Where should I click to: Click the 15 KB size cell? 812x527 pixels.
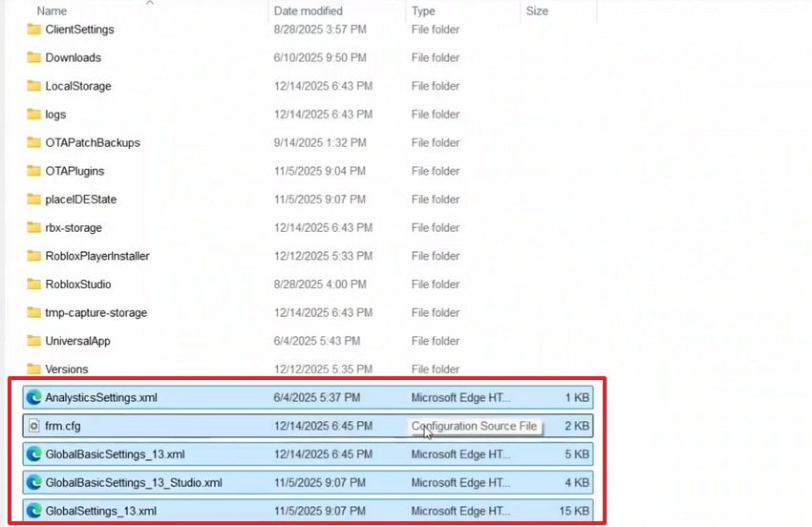click(574, 511)
